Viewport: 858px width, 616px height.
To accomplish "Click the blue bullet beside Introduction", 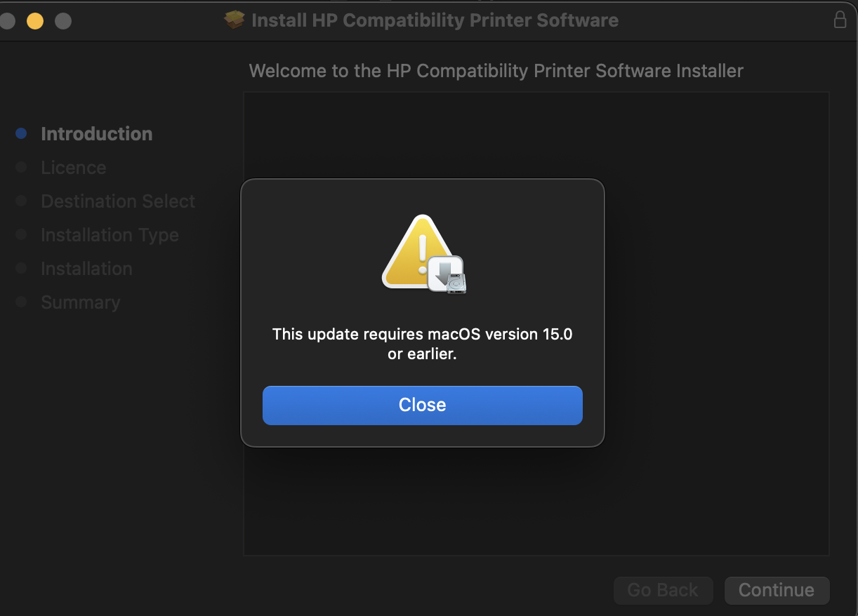I will tap(21, 133).
